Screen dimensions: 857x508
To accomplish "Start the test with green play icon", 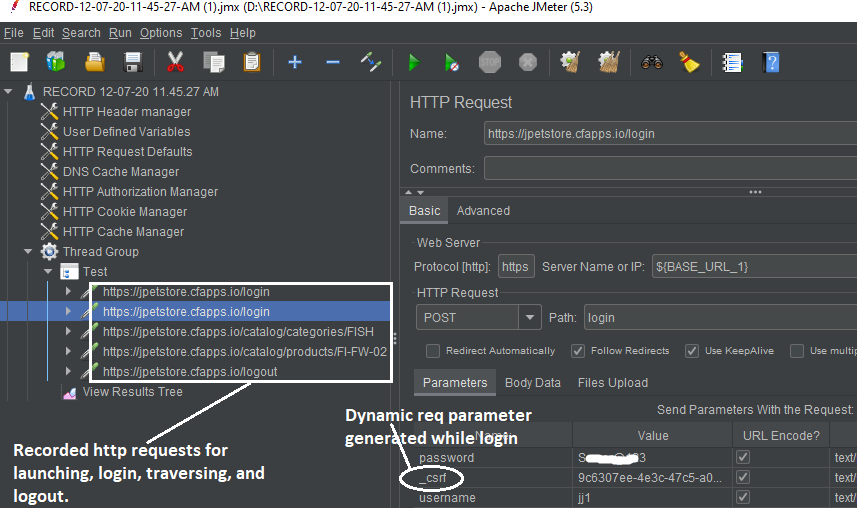I will click(x=414, y=62).
